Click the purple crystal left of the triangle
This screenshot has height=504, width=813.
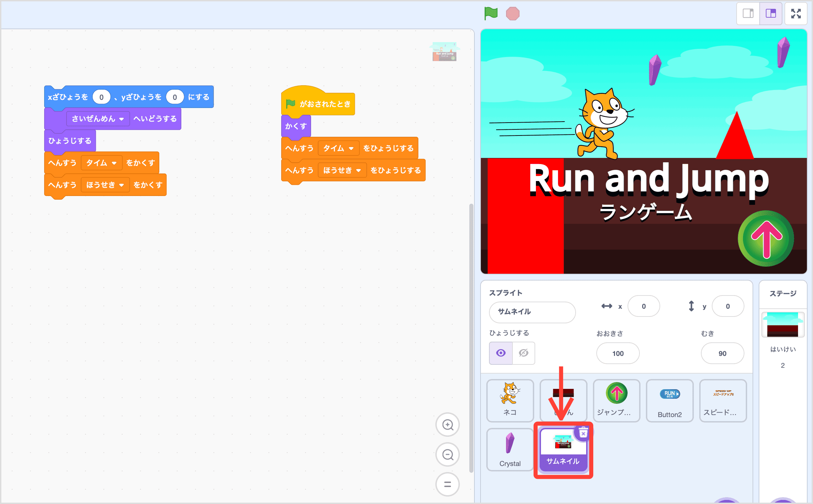[x=654, y=70]
